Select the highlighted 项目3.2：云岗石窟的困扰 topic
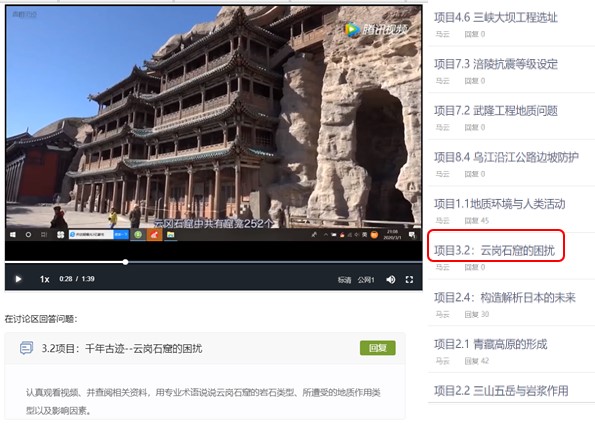Viewport: 595px width, 424px height. (494, 251)
